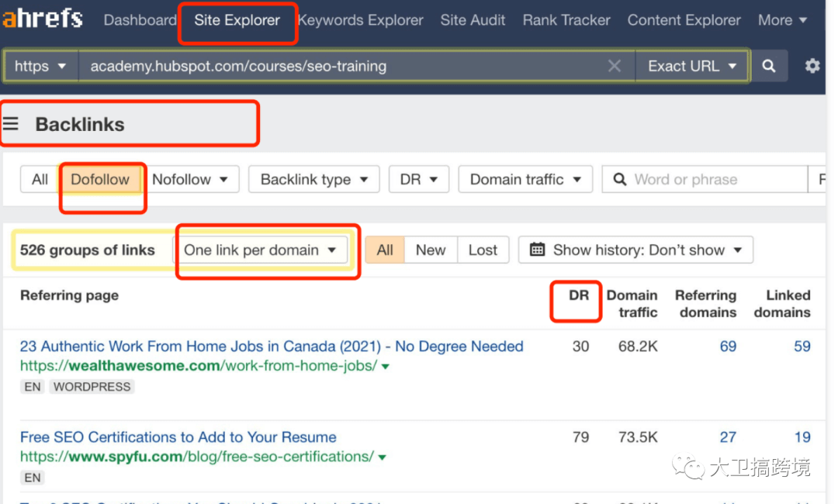Click the EN tag under wealthawesome.com

point(33,387)
